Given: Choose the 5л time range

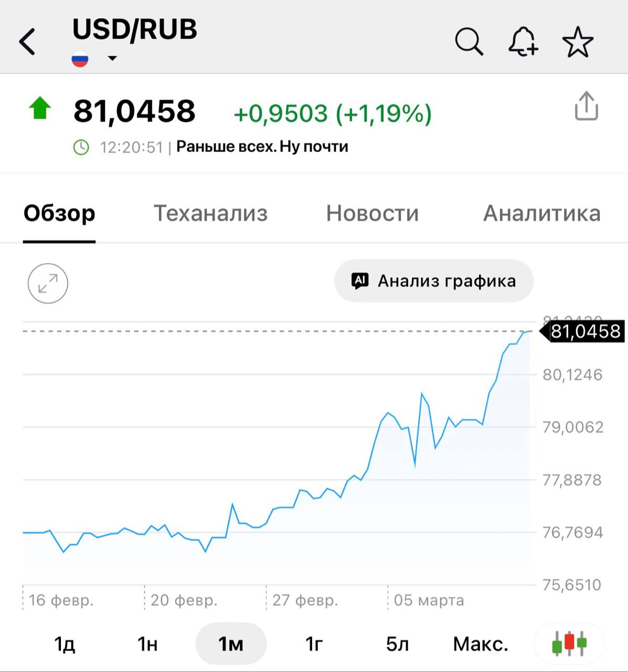Looking at the screenshot, I should pos(397,644).
